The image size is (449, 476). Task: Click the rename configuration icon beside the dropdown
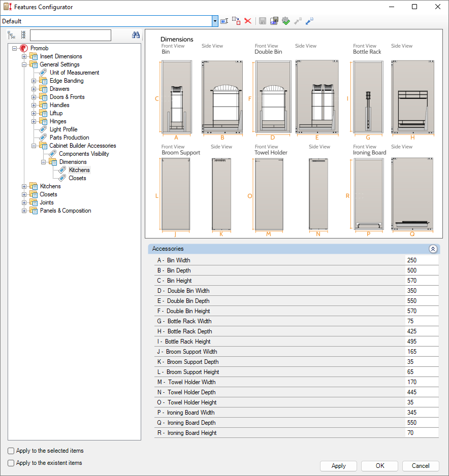(224, 21)
